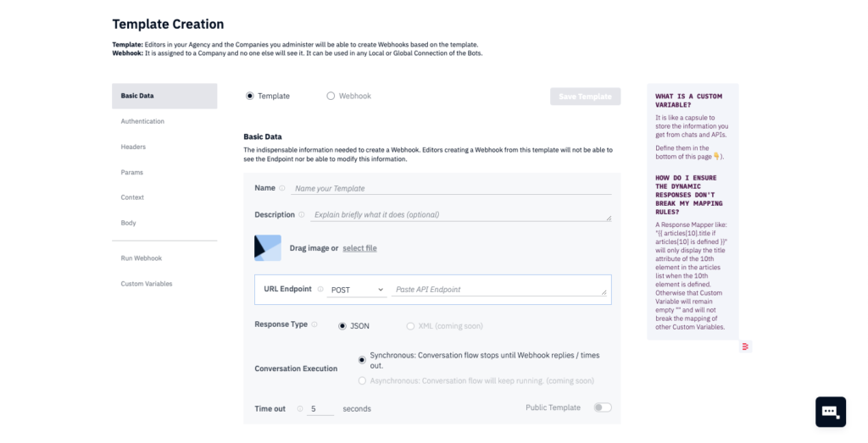Click the info icon beside Description label
Image resolution: width=868 pixels, height=443 pixels.
(x=302, y=214)
